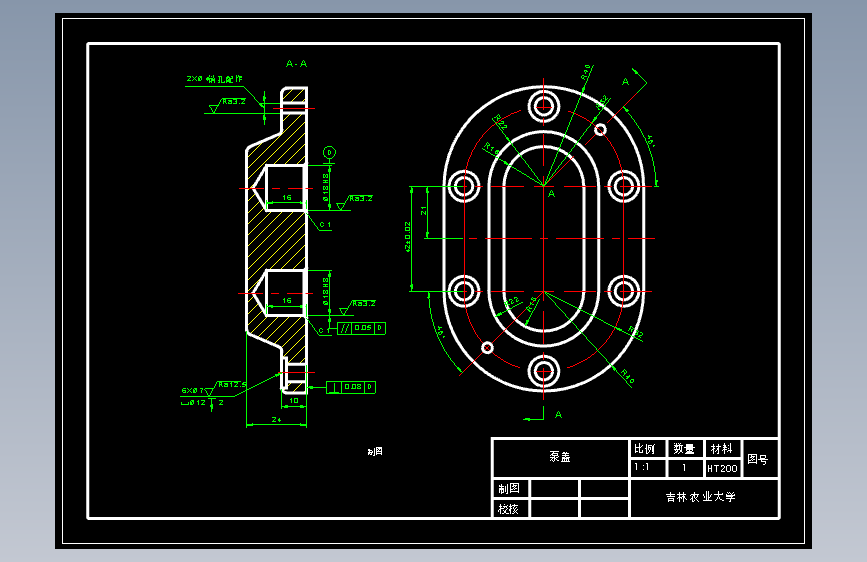Click the 10 flange thickness dimension

(294, 400)
